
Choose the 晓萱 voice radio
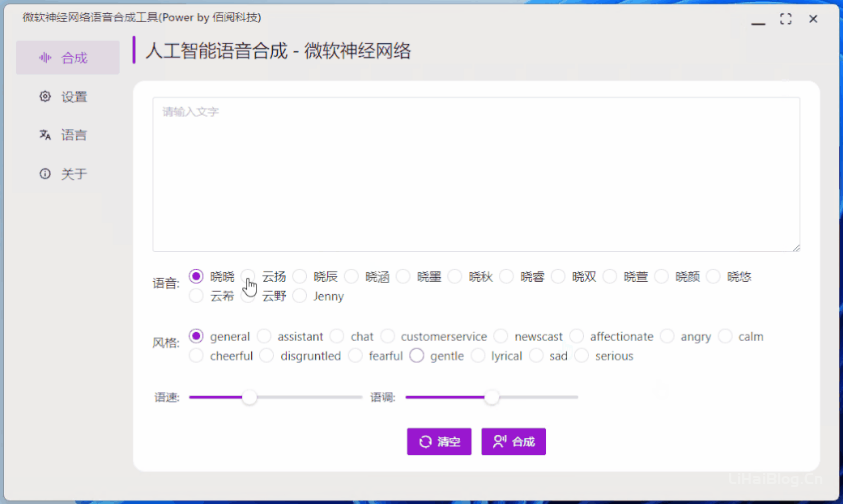[610, 276]
